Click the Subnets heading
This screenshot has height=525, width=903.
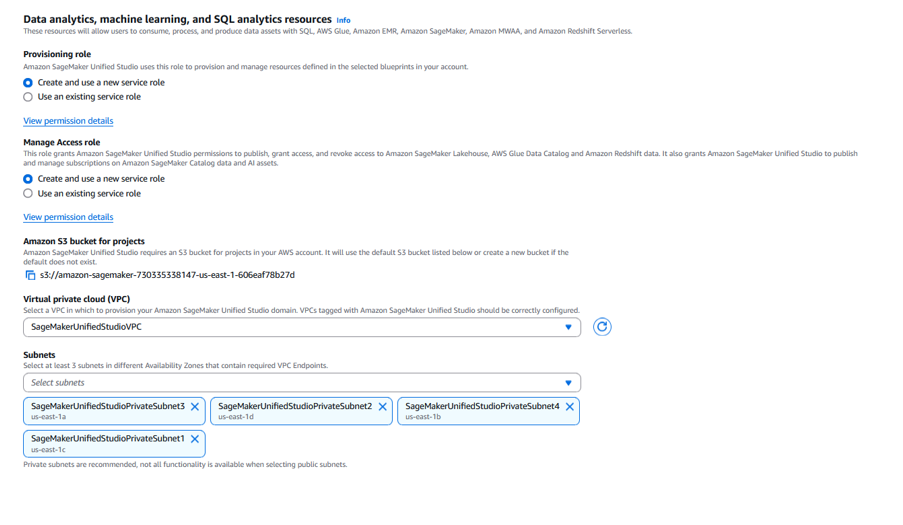click(x=39, y=355)
